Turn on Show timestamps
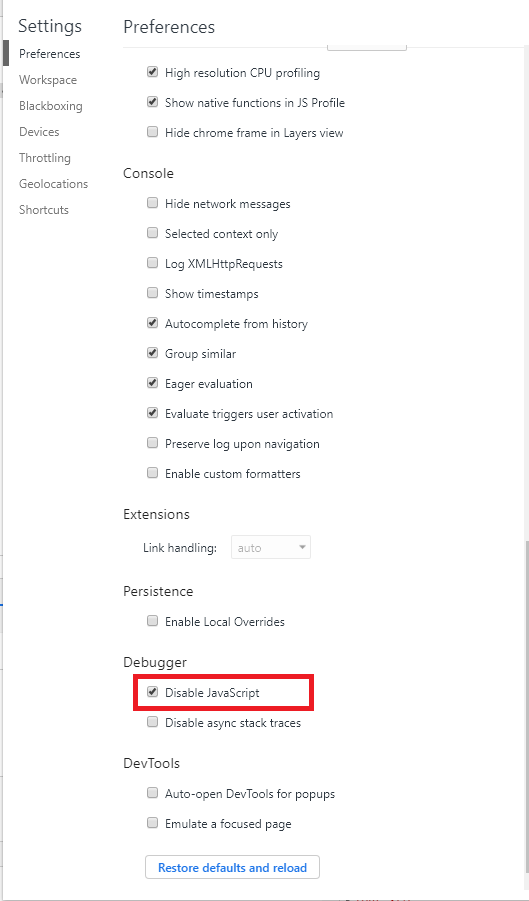The width and height of the screenshot is (529, 901). click(x=152, y=293)
